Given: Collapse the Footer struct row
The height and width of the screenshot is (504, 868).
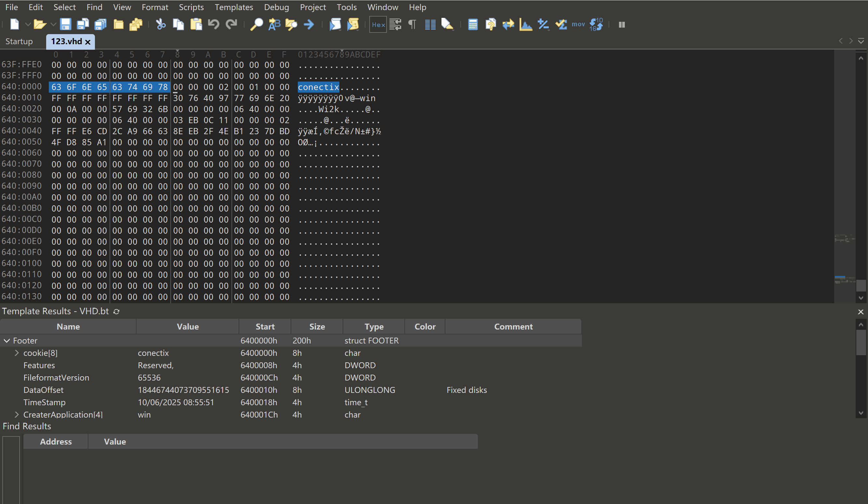Looking at the screenshot, I should [7, 341].
